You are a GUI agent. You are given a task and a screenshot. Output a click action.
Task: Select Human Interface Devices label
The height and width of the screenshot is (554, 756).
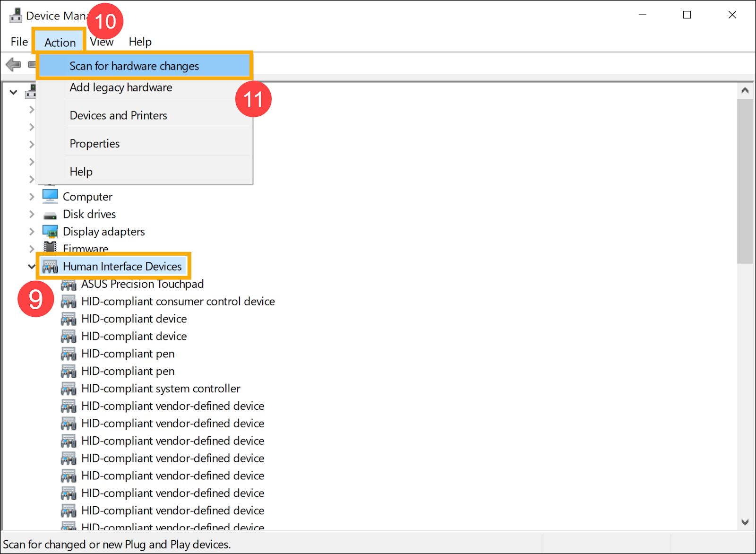pos(122,267)
